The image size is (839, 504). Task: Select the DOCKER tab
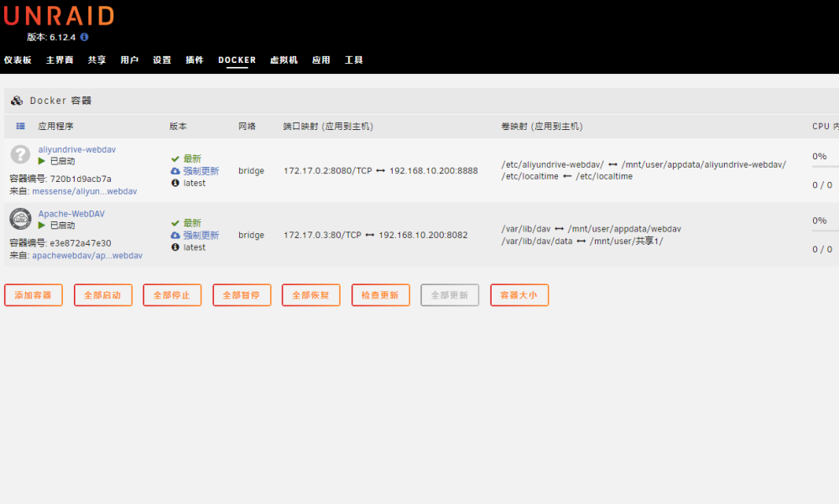tap(237, 60)
